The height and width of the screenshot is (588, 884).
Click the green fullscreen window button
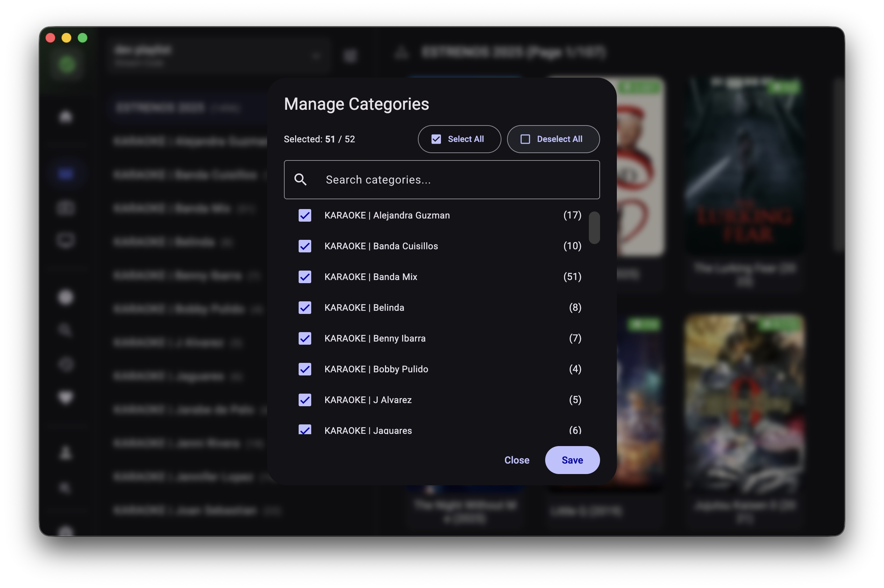tap(83, 38)
